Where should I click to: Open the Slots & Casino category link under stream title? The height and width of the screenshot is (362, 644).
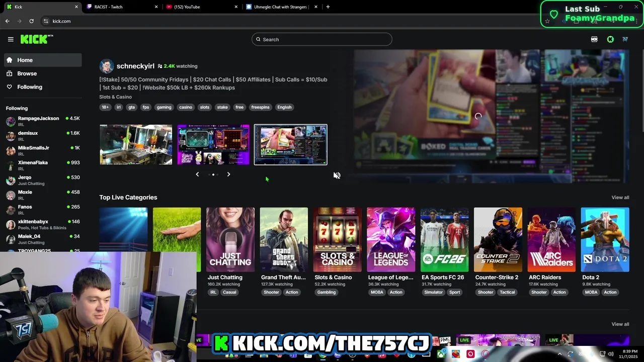116,97
